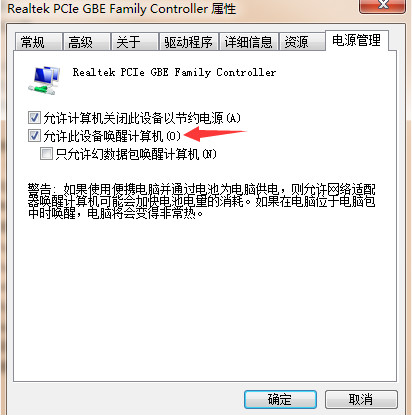Click the window title bar text
412x415 pixels.
pyautogui.click(x=121, y=9)
